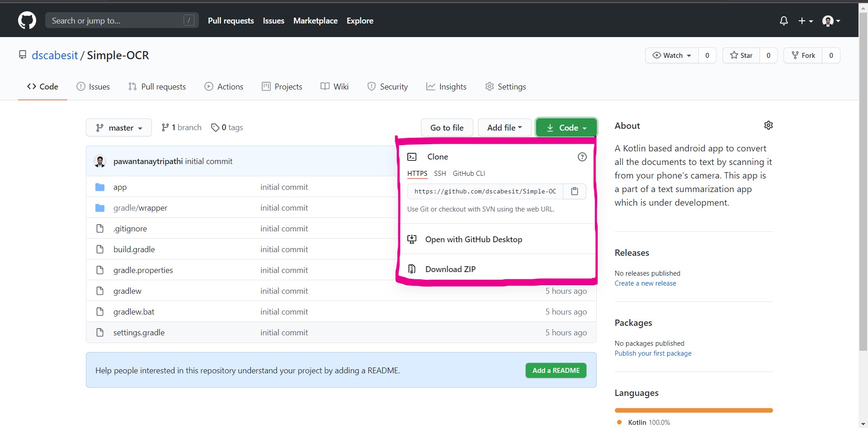The width and height of the screenshot is (868, 428).
Task: Click the gradle.properties file icon
Action: point(100,270)
